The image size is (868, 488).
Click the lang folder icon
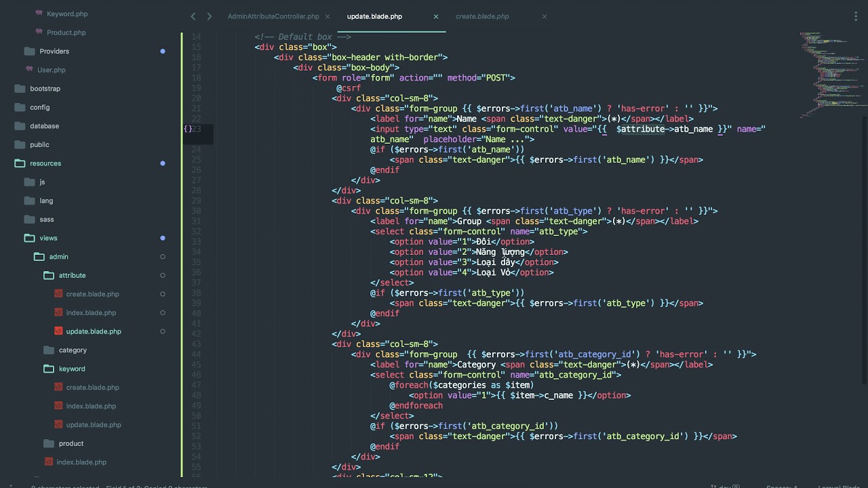coord(28,201)
